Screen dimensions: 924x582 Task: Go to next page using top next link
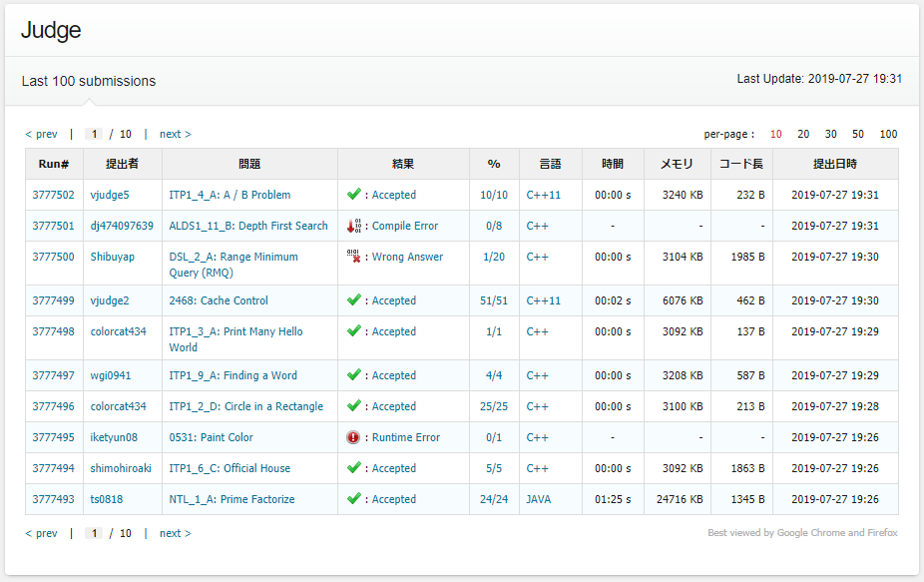tap(175, 134)
